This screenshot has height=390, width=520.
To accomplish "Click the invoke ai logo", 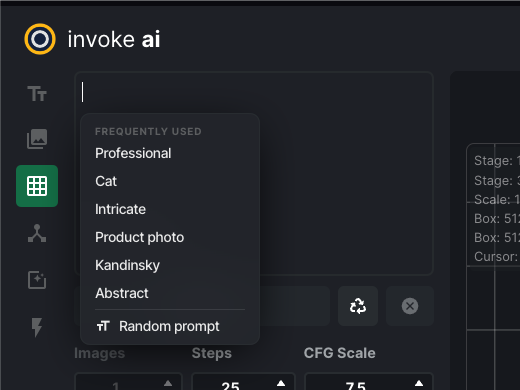I will tap(92, 39).
